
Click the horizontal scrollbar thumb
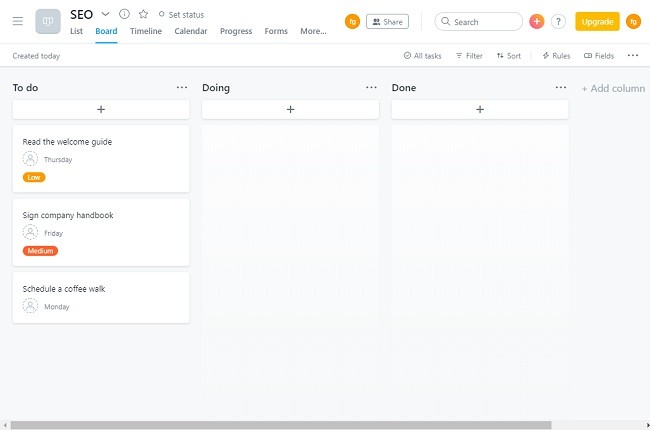coord(281,425)
